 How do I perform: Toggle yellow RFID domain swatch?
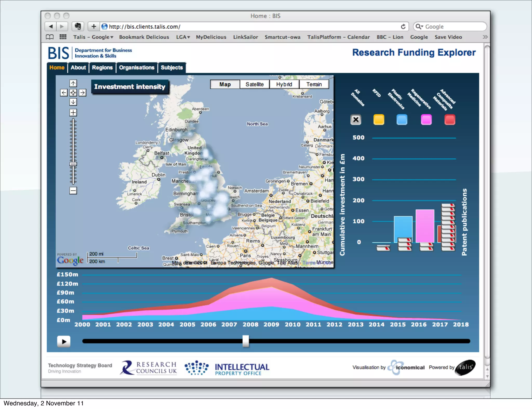[379, 120]
